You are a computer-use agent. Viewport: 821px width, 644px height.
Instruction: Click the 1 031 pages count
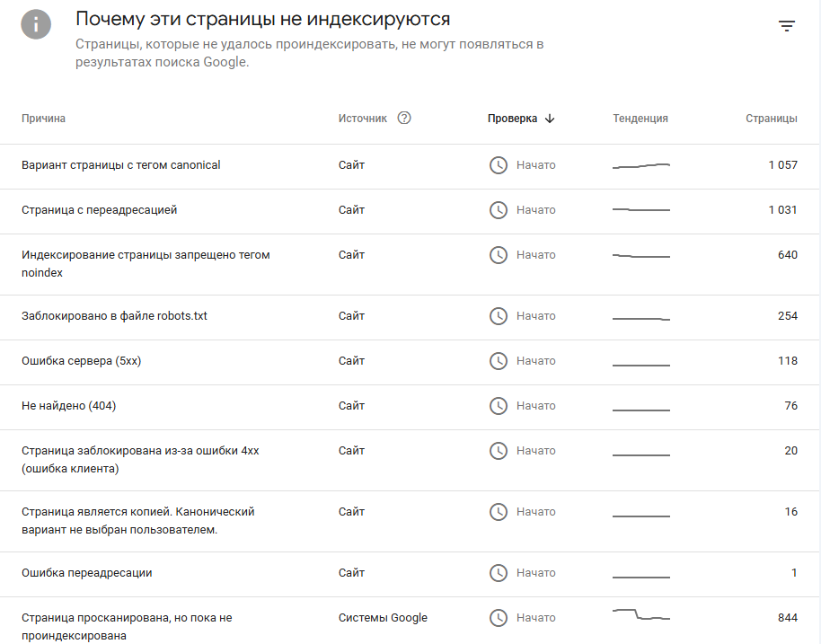click(x=782, y=210)
